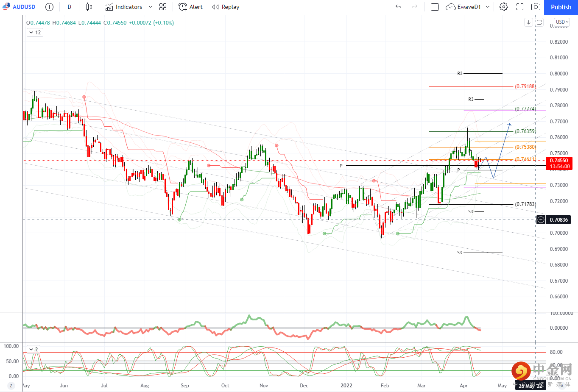This screenshot has height=392, width=578.
Task: Open the layout selection square icon
Action: [x=435, y=7]
